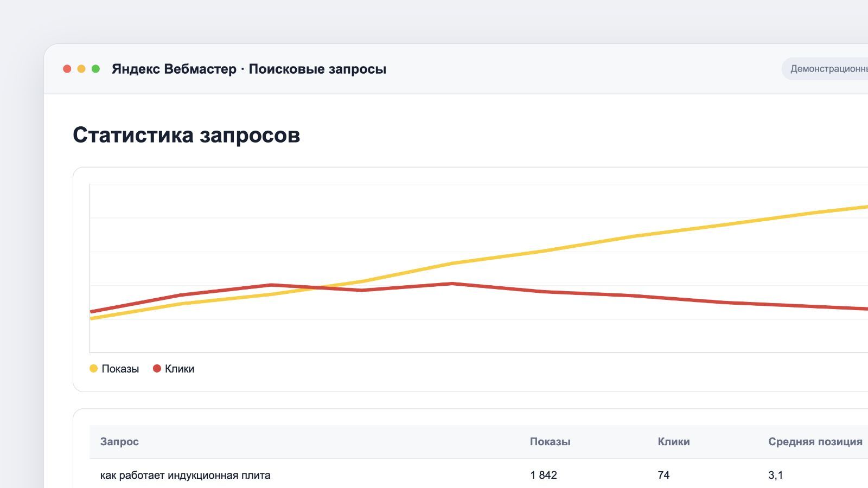This screenshot has height=488, width=868.
Task: Toggle the Показы legend item
Action: [x=114, y=369]
